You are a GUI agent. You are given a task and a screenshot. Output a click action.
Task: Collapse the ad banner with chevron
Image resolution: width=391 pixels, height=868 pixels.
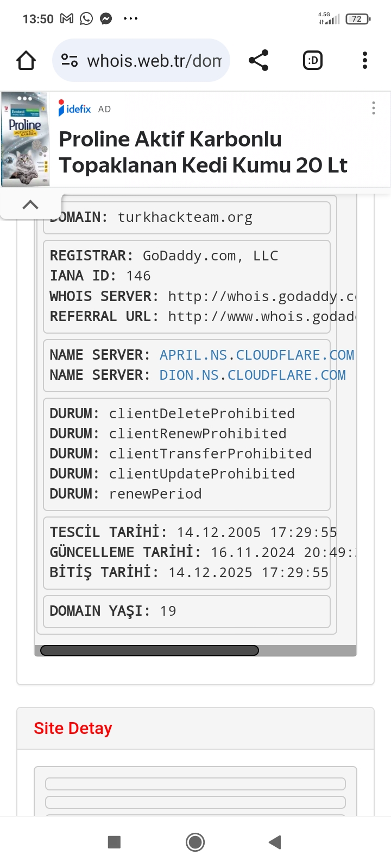click(30, 205)
